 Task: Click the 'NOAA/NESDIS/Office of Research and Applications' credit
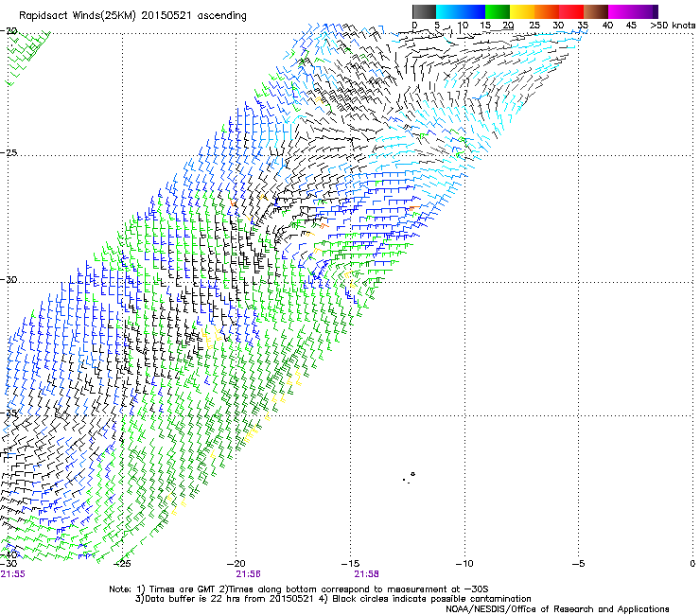[x=557, y=609]
